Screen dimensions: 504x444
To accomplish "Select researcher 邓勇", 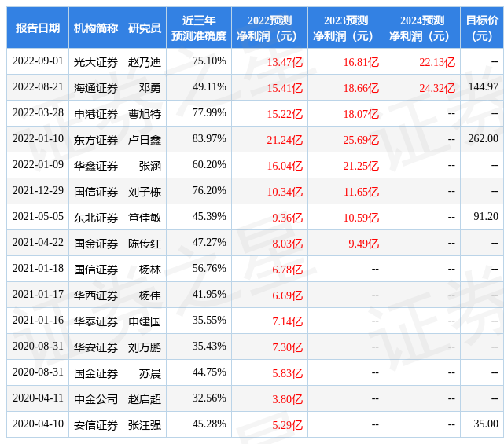I will point(150,88).
